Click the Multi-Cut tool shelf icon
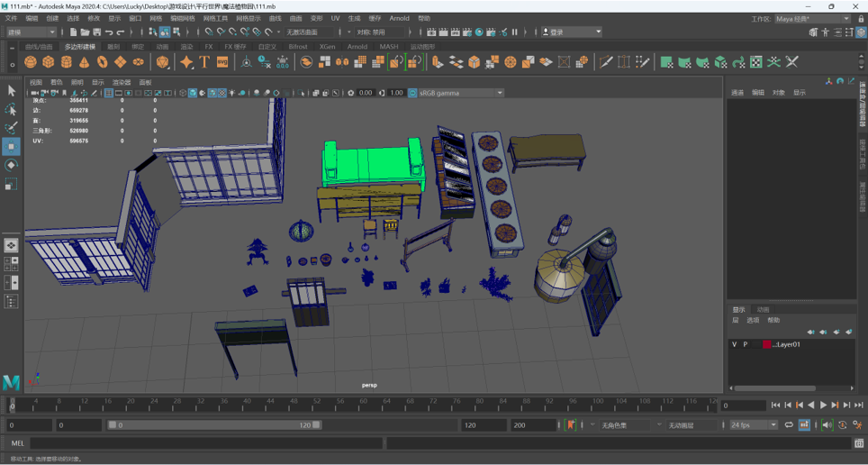 coord(606,62)
